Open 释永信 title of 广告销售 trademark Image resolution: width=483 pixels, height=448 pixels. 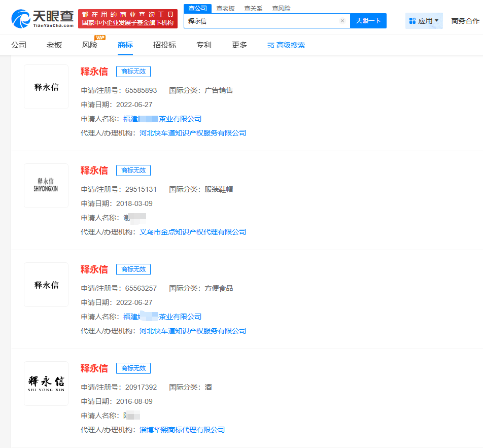94,72
